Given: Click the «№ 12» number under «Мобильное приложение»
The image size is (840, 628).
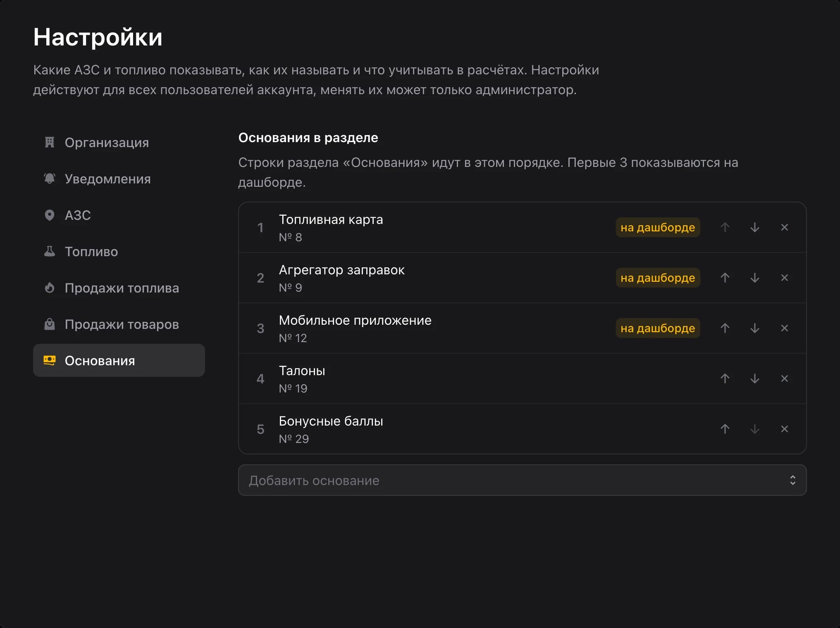Looking at the screenshot, I should pyautogui.click(x=293, y=338).
